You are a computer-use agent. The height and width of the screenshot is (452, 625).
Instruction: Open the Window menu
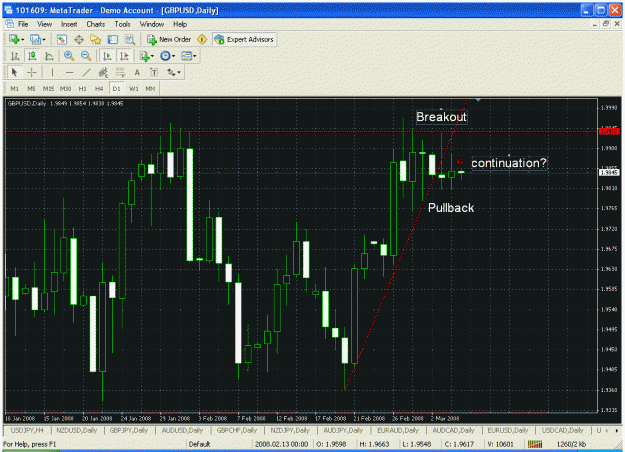(x=152, y=24)
